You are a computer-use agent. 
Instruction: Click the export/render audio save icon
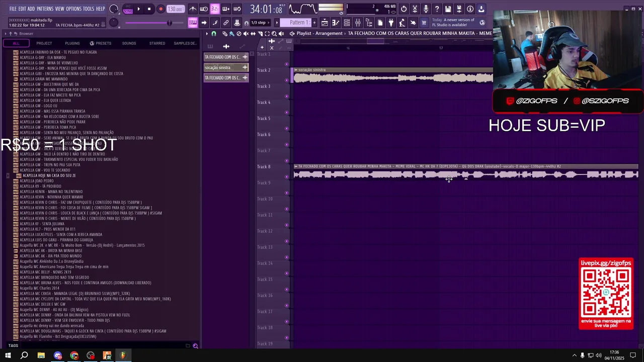pos(459,9)
